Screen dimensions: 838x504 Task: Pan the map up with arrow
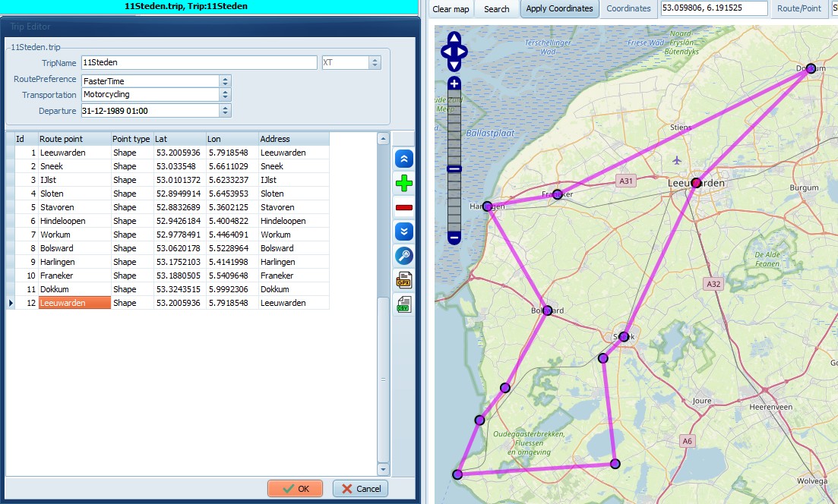click(x=454, y=37)
